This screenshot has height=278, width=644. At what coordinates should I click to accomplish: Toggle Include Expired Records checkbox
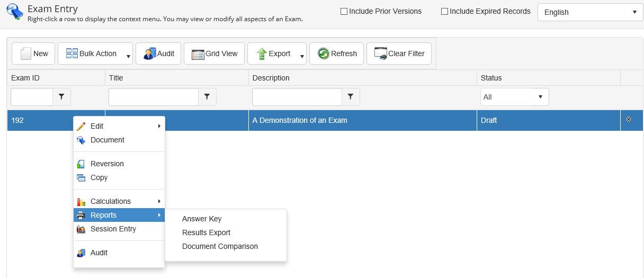coord(445,11)
